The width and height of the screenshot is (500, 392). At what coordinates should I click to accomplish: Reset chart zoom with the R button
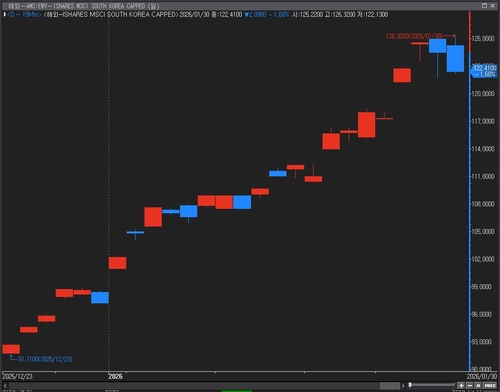point(478,386)
